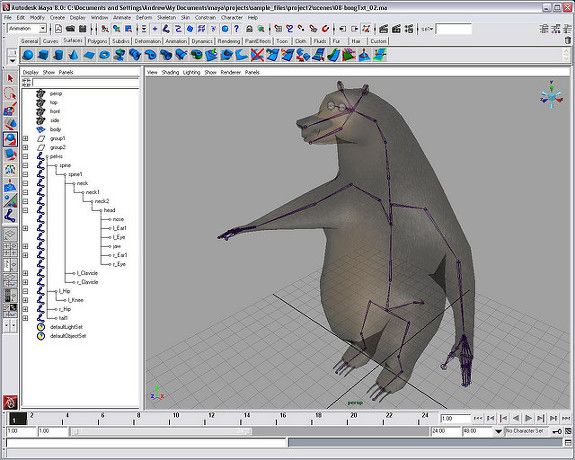Open the viewport Shading menu
Image resolution: width=575 pixels, height=460 pixels.
click(170, 72)
